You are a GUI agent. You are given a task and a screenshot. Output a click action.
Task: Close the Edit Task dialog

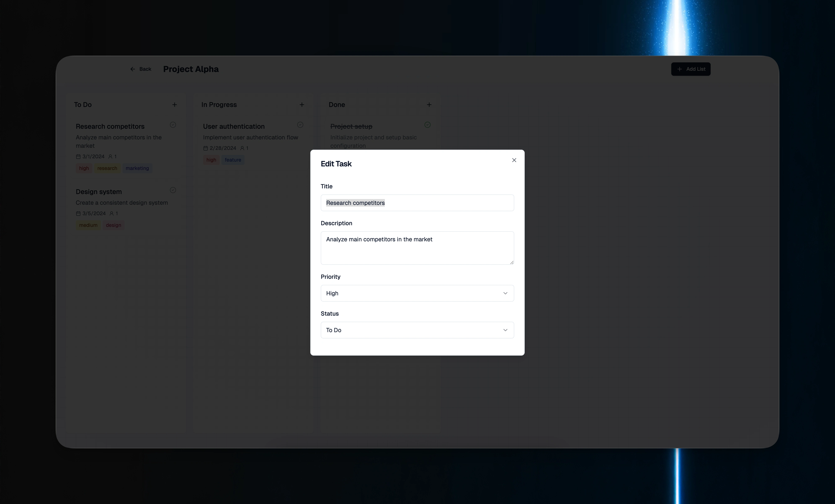point(514,160)
